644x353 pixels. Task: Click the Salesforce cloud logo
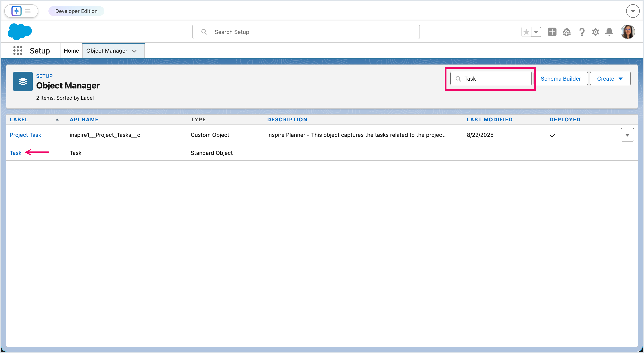pos(20,32)
